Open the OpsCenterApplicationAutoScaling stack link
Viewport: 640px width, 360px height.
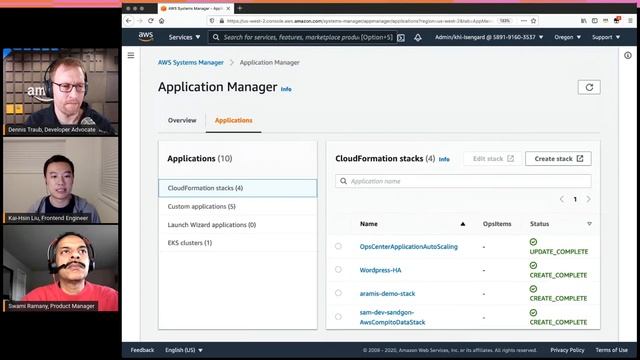(409, 247)
